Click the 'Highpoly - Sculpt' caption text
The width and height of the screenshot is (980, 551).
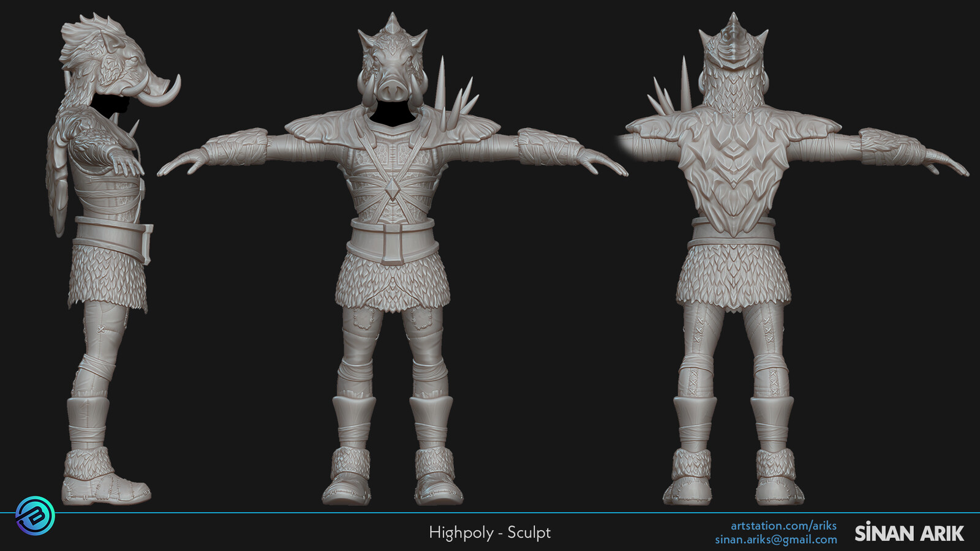point(489,532)
